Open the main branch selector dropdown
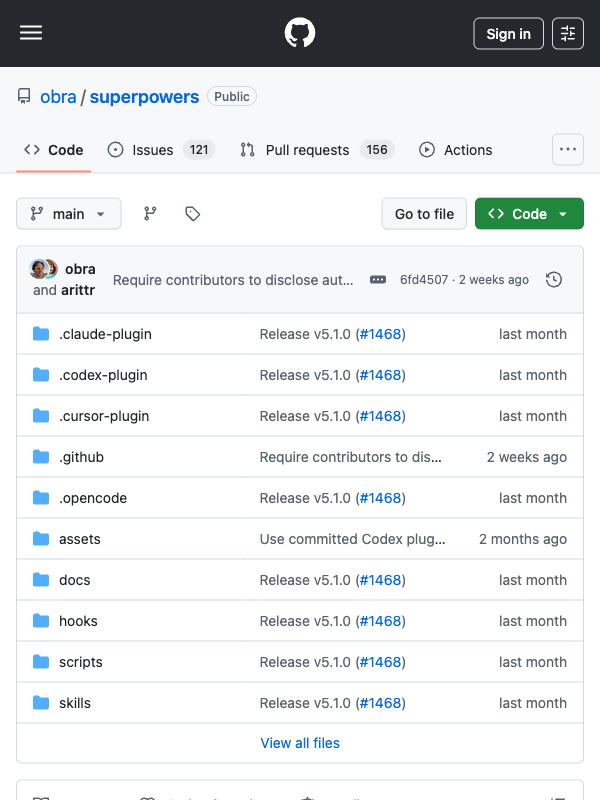600x800 pixels. coord(69,214)
